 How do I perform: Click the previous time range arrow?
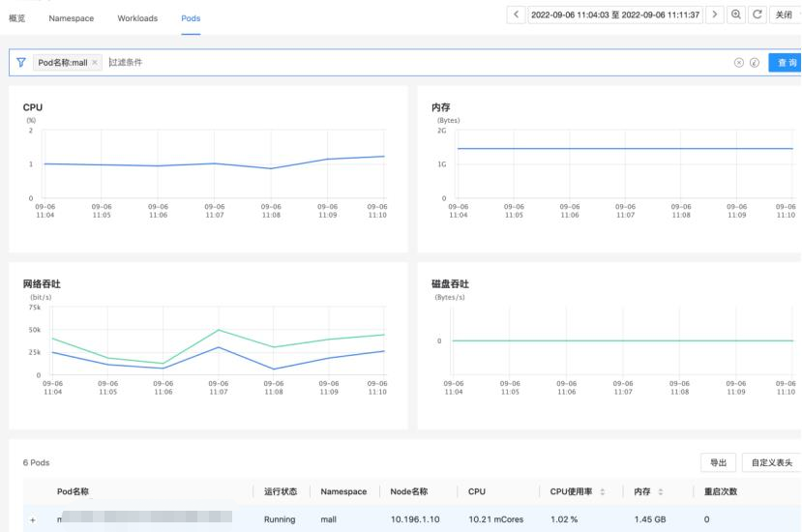(517, 15)
